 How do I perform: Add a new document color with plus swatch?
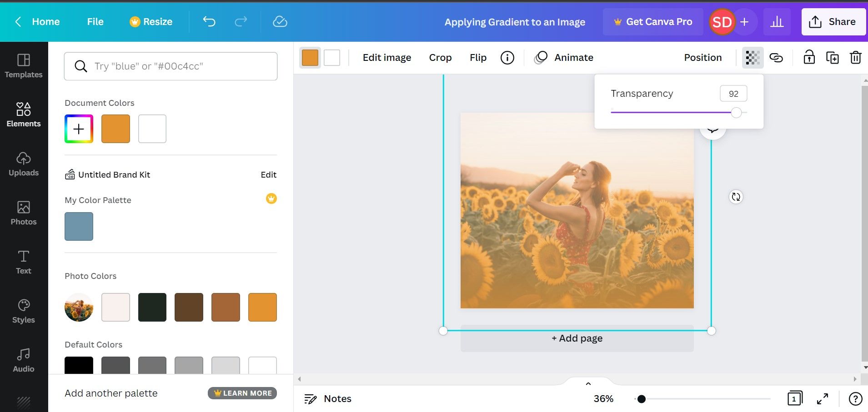(x=79, y=129)
